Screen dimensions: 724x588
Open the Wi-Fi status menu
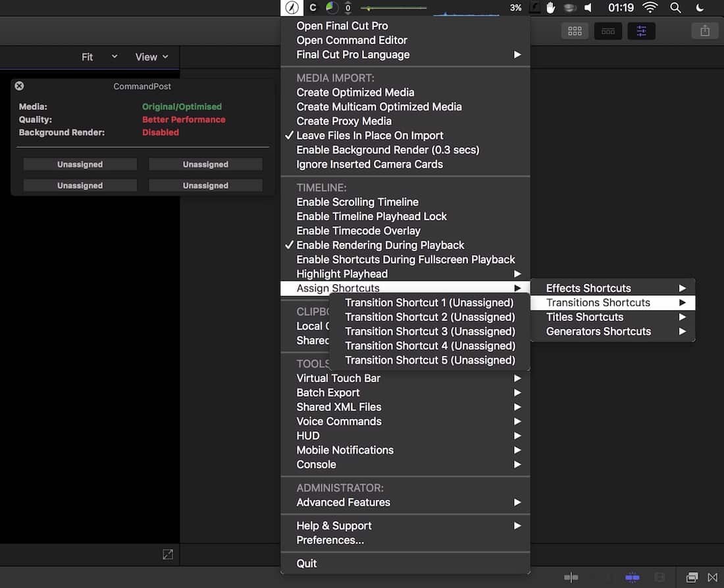click(650, 7)
